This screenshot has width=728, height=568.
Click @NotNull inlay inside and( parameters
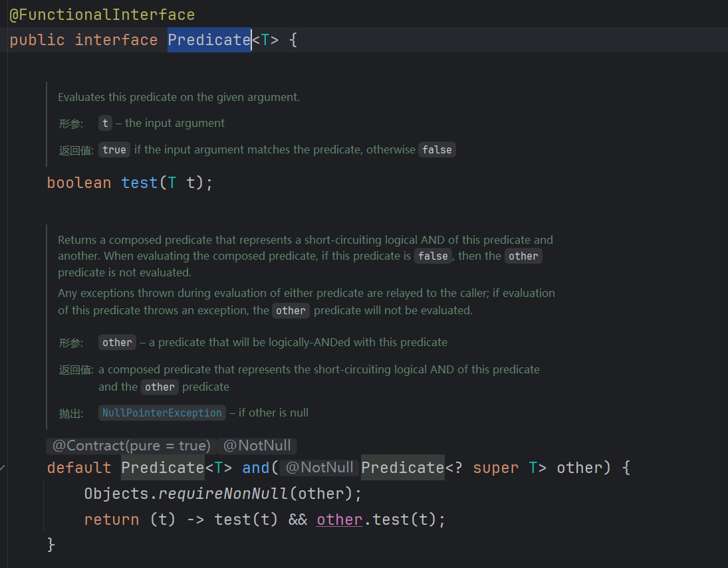(x=319, y=467)
